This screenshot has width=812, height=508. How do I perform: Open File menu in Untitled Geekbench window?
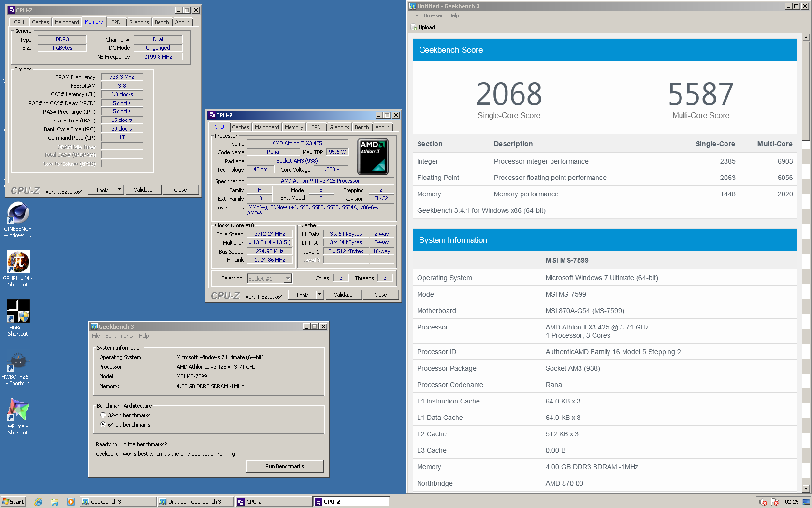(414, 15)
